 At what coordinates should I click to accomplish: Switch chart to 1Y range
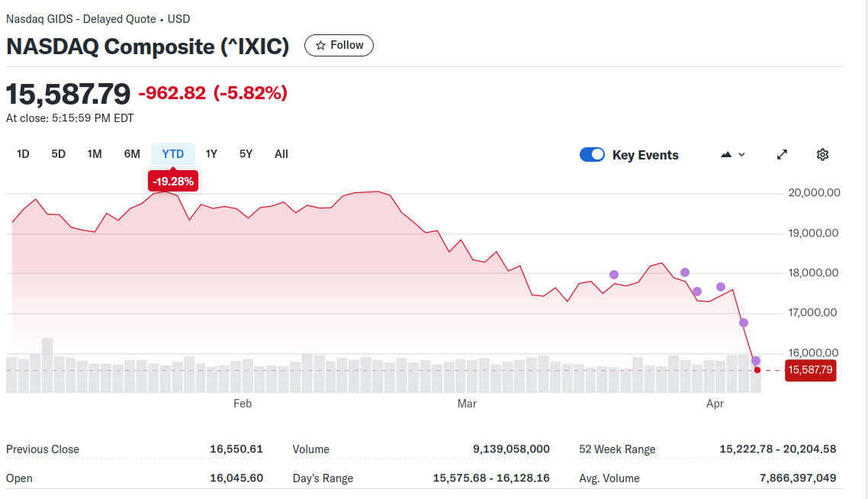pyautogui.click(x=211, y=154)
